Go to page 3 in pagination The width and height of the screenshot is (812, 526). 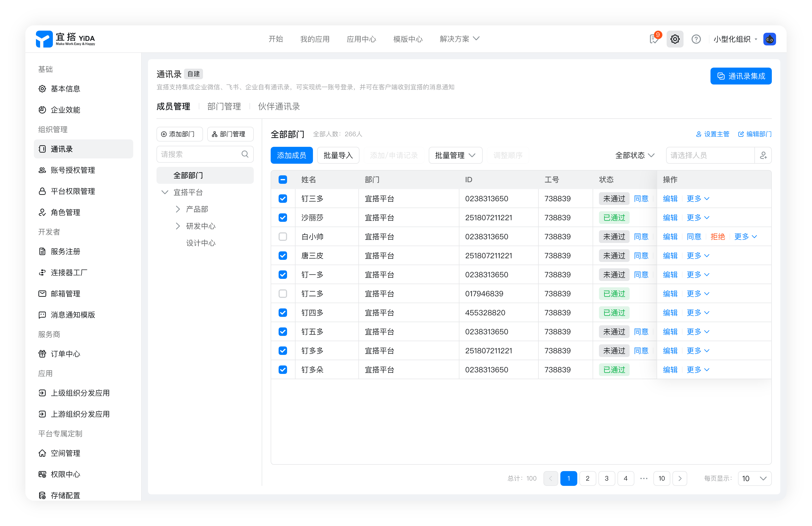coord(606,478)
